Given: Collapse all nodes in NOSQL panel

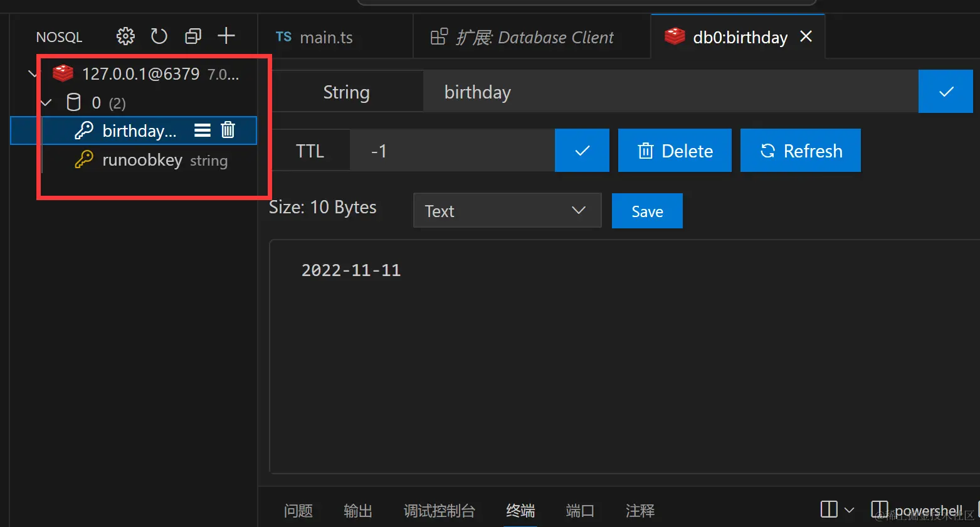Looking at the screenshot, I should [x=193, y=36].
